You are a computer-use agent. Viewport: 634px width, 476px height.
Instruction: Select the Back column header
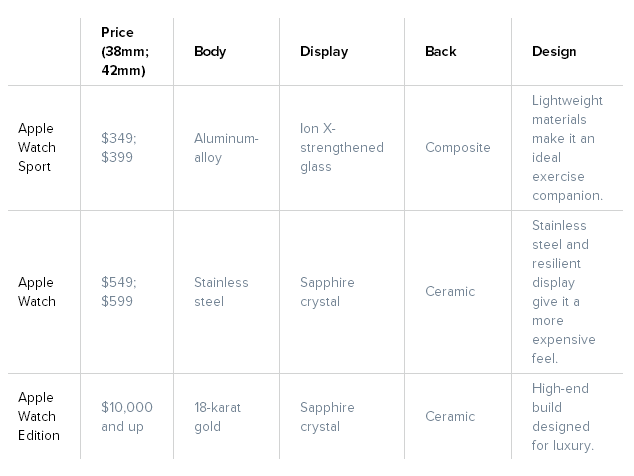click(441, 51)
